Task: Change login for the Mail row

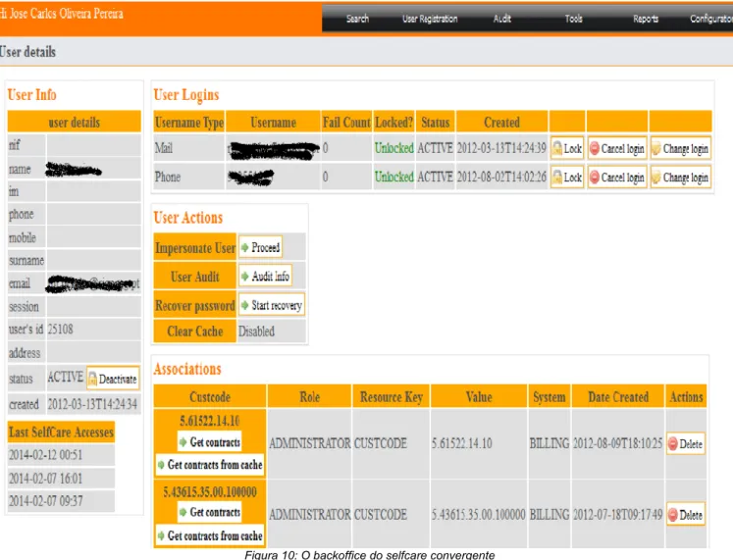Action: [681, 148]
